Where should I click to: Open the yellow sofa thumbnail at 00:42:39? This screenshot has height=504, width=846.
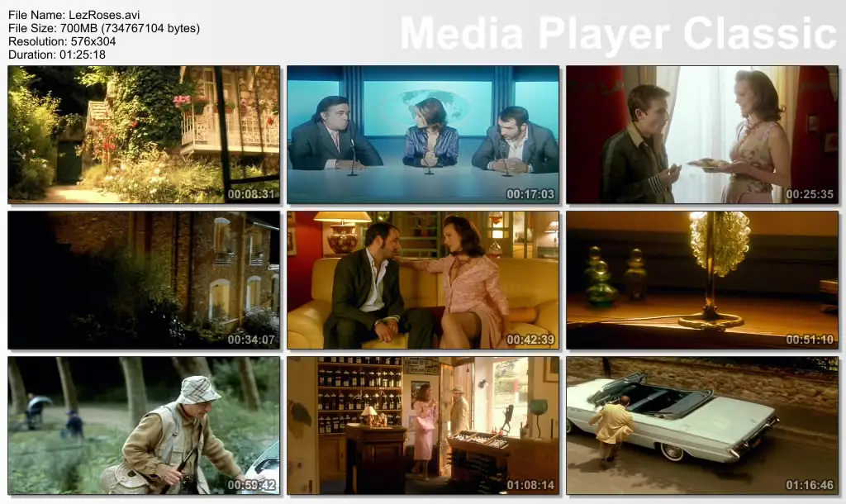tap(423, 280)
